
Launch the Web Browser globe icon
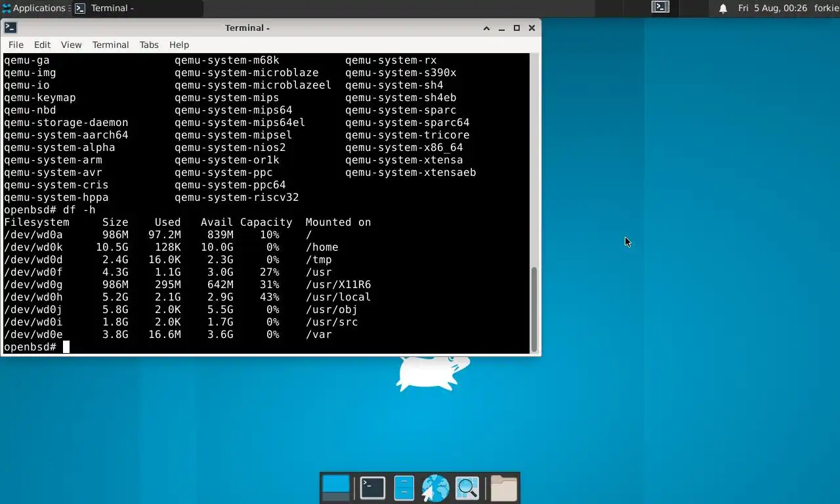point(435,488)
